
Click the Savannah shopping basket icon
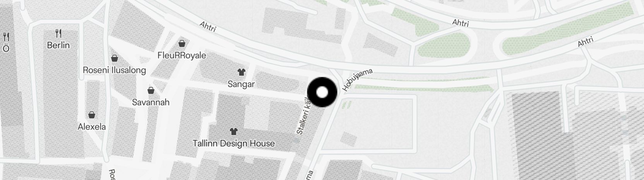(151, 90)
